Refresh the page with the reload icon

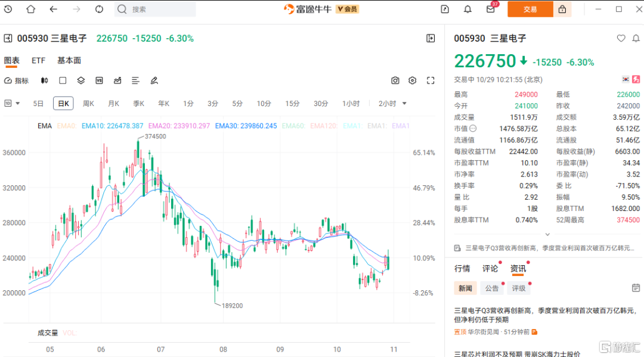click(x=99, y=9)
